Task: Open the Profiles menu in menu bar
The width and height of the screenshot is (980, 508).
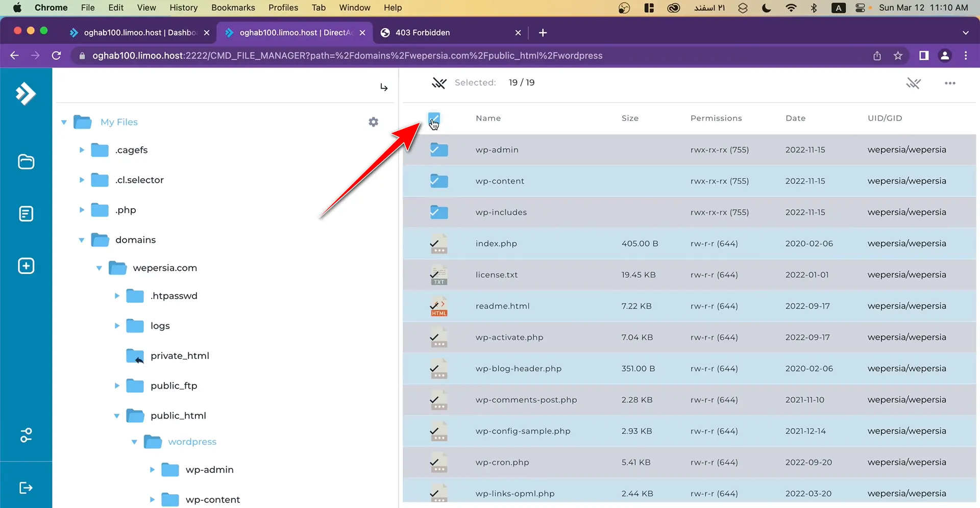Action: click(283, 8)
